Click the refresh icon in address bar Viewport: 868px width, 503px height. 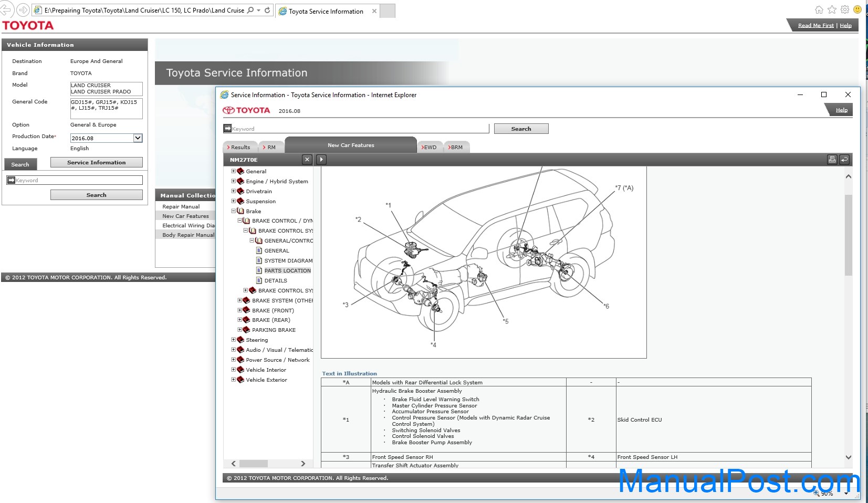pyautogui.click(x=267, y=10)
